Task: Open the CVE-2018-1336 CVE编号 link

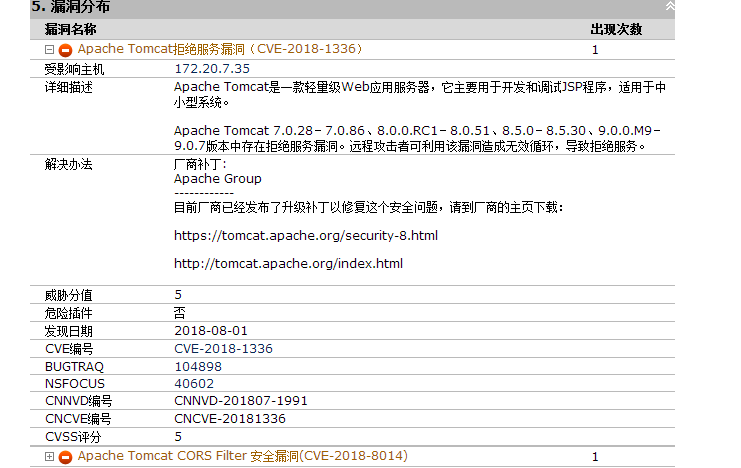Action: [224, 348]
